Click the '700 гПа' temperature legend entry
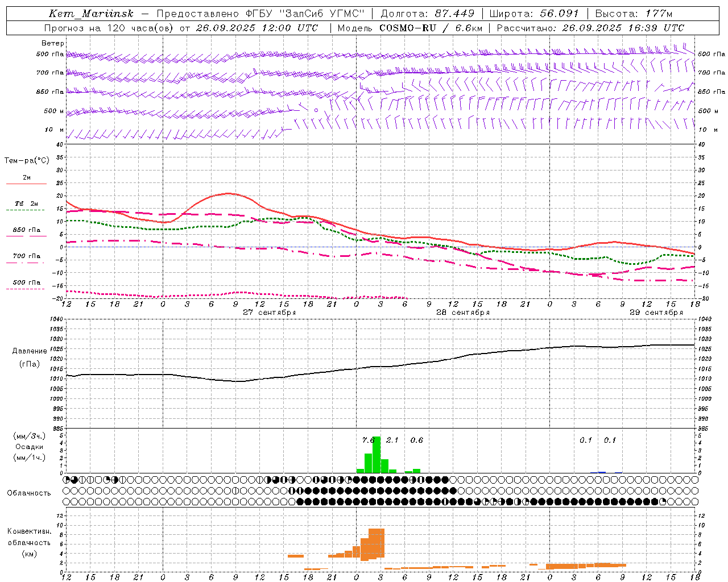This screenshot has width=728, height=582. 27,256
